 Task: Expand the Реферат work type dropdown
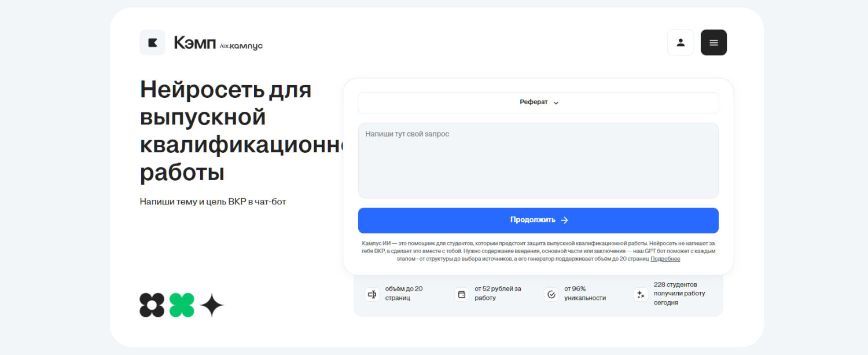click(538, 103)
